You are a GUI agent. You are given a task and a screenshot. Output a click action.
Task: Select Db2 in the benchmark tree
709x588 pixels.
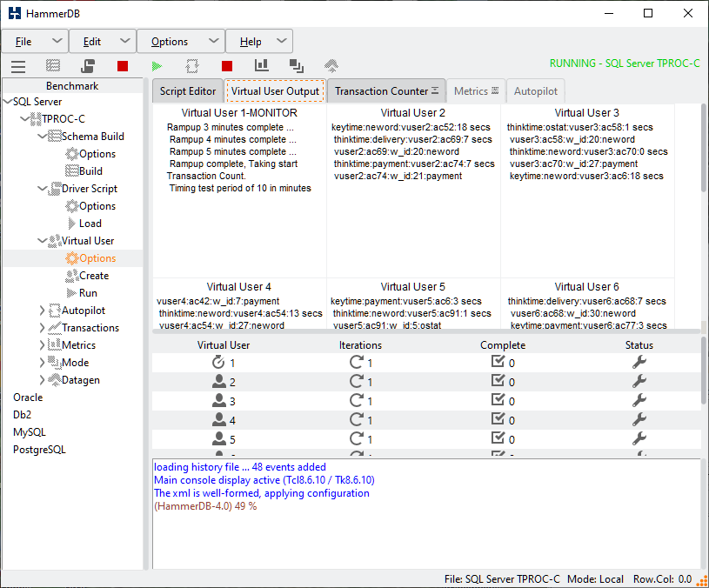[x=22, y=415]
